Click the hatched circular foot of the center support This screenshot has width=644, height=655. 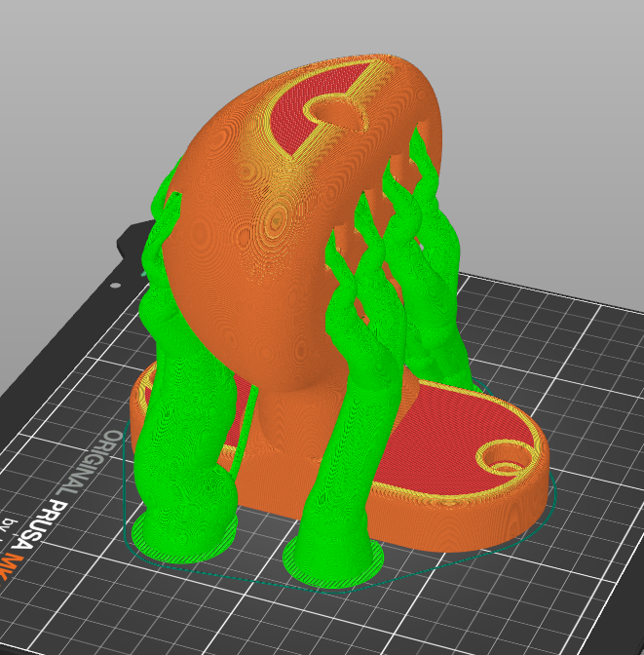333,561
